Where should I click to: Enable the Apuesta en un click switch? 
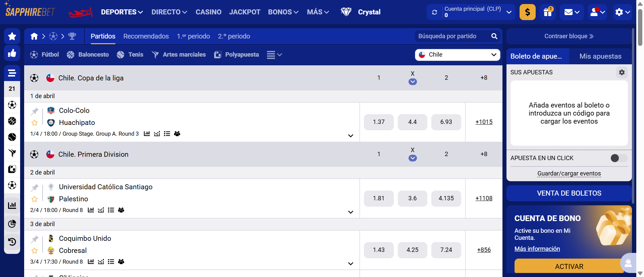[618, 158]
